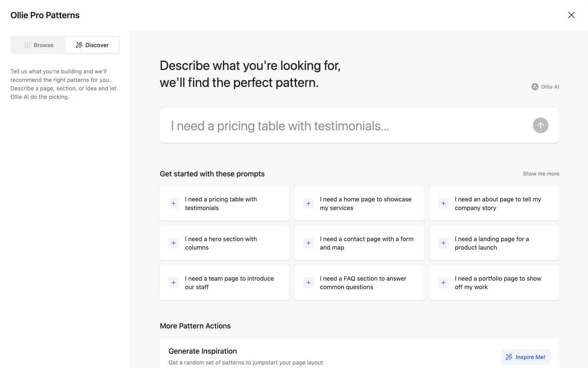Image resolution: width=588 pixels, height=368 pixels.
Task: Select the pricing table with testimonials prompt text
Action: tap(221, 203)
